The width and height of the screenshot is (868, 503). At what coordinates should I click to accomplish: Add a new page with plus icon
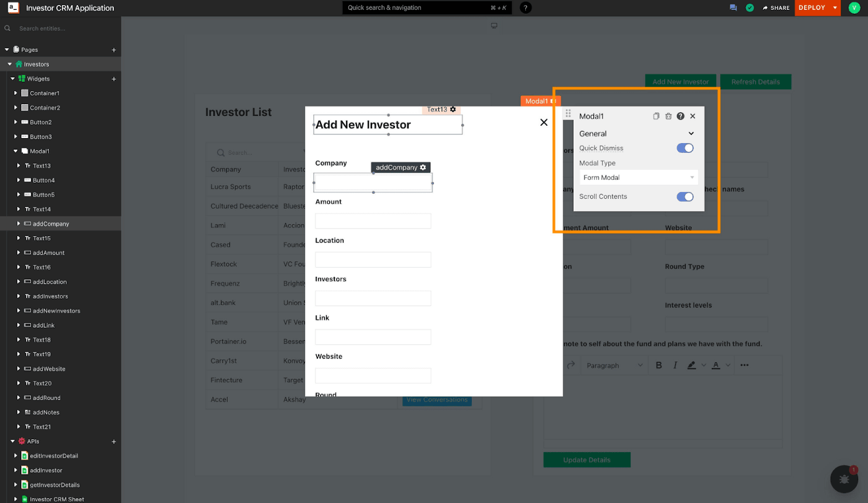[113, 50]
